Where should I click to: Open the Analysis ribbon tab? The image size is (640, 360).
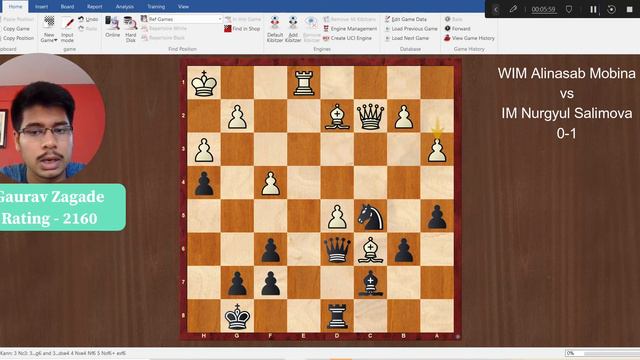coord(124,7)
